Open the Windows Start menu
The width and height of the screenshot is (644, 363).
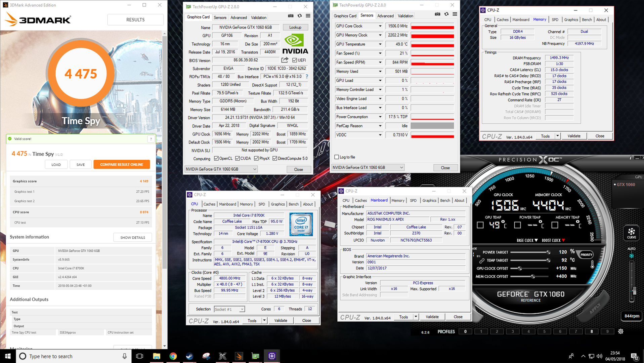coord(8,356)
